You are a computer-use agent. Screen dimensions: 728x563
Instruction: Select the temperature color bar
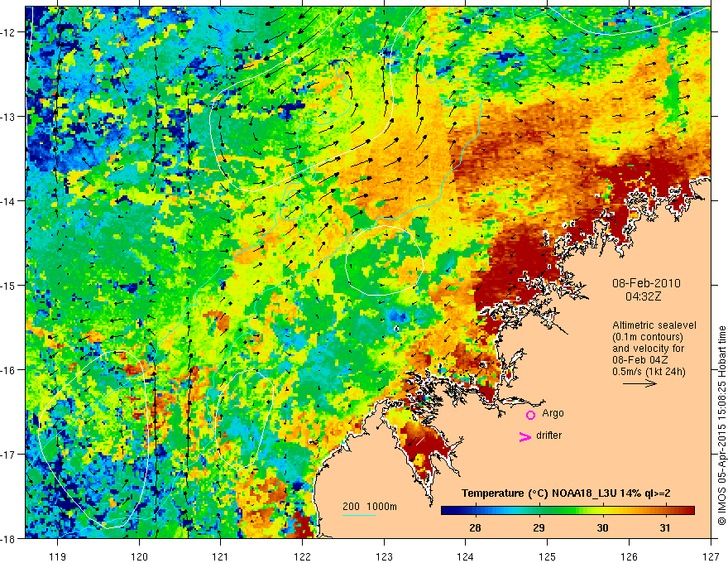[x=568, y=511]
